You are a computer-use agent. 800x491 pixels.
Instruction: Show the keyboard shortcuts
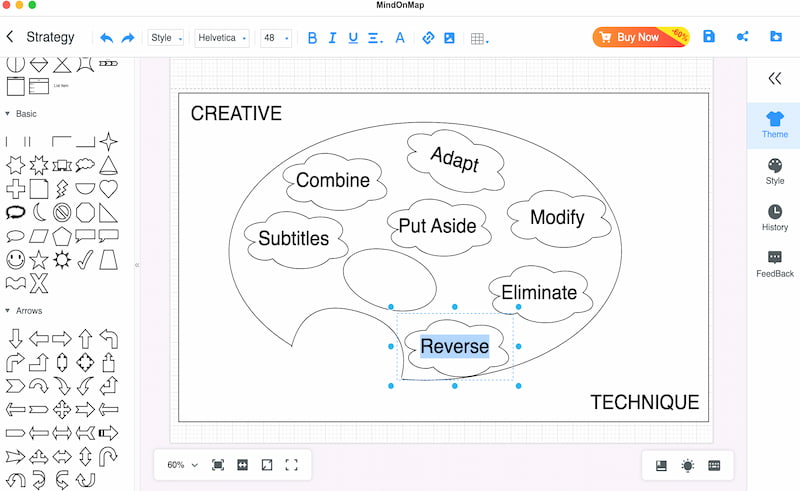click(714, 465)
